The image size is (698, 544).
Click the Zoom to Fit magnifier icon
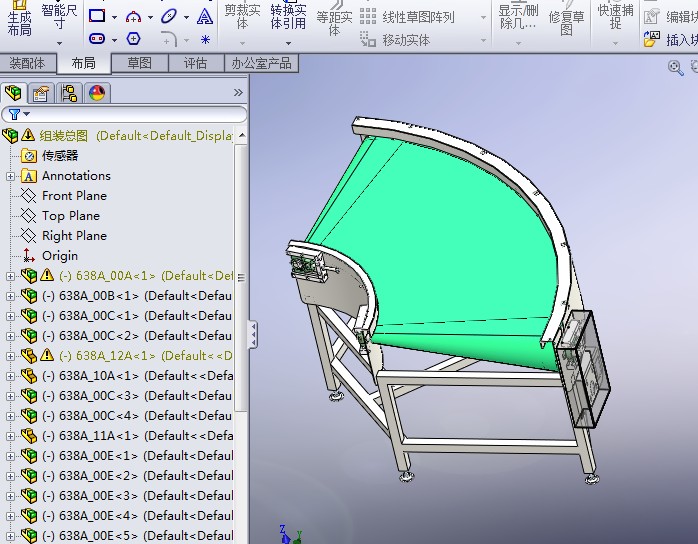pyautogui.click(x=675, y=68)
